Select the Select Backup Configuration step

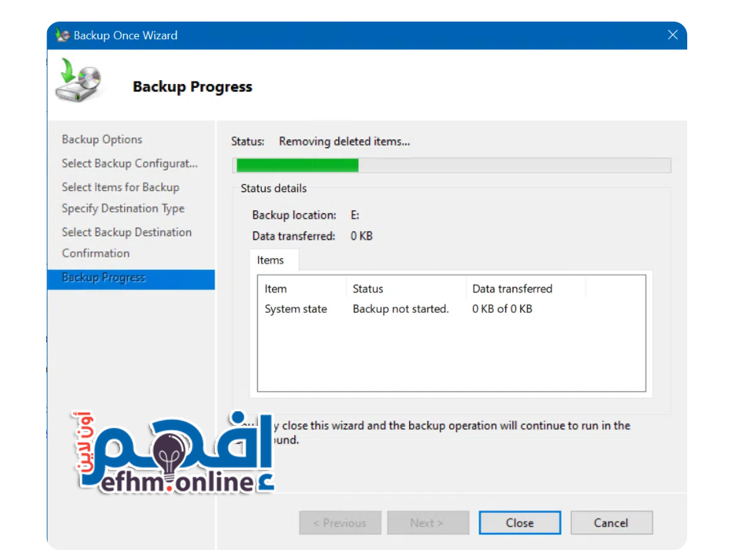coord(129,163)
